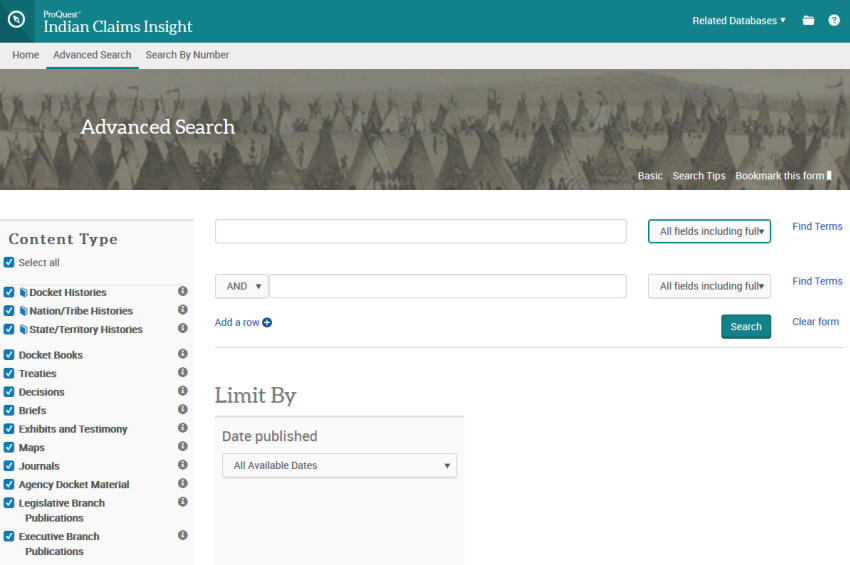Viewport: 850px width, 565px height.
Task: Click the bookmark icon after Bookmark this form
Action: coord(829,176)
